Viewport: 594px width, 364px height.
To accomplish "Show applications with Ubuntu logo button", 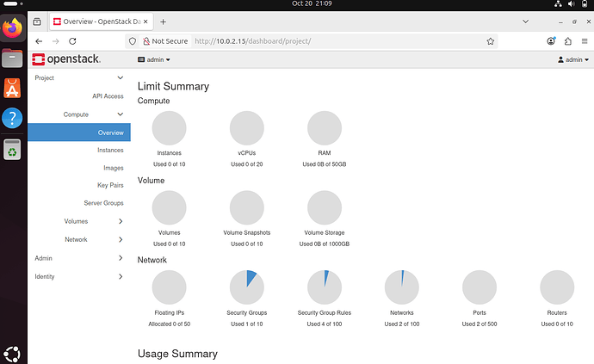I will coord(12,355).
